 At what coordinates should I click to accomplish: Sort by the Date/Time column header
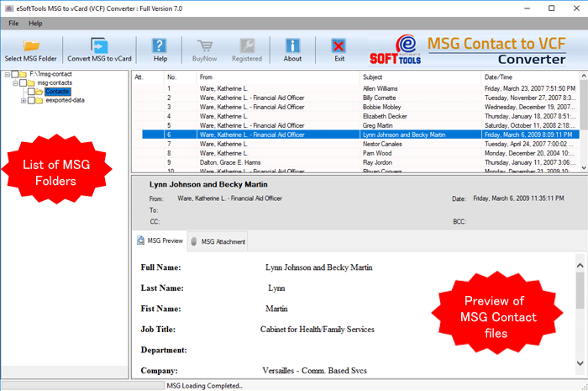pyautogui.click(x=530, y=77)
